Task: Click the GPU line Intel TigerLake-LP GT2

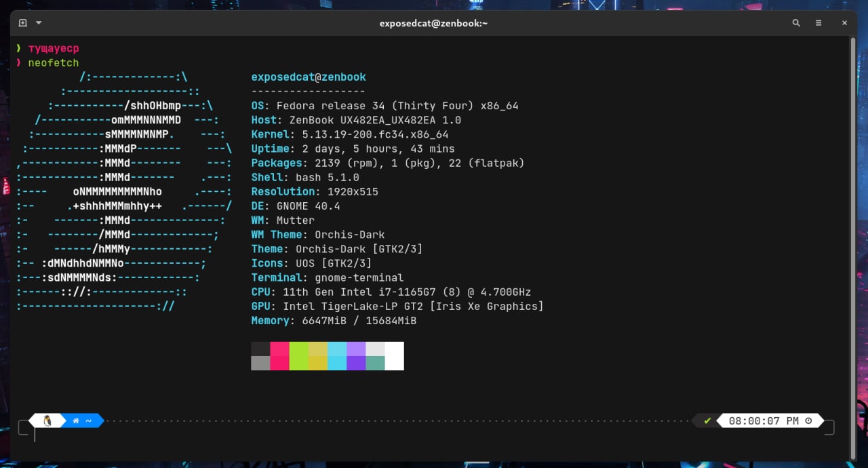Action: [x=397, y=306]
